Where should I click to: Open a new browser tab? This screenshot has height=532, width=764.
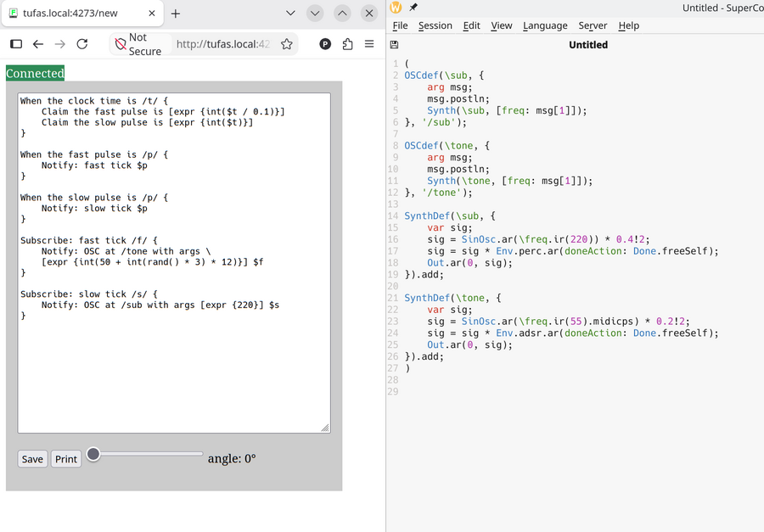pos(176,14)
